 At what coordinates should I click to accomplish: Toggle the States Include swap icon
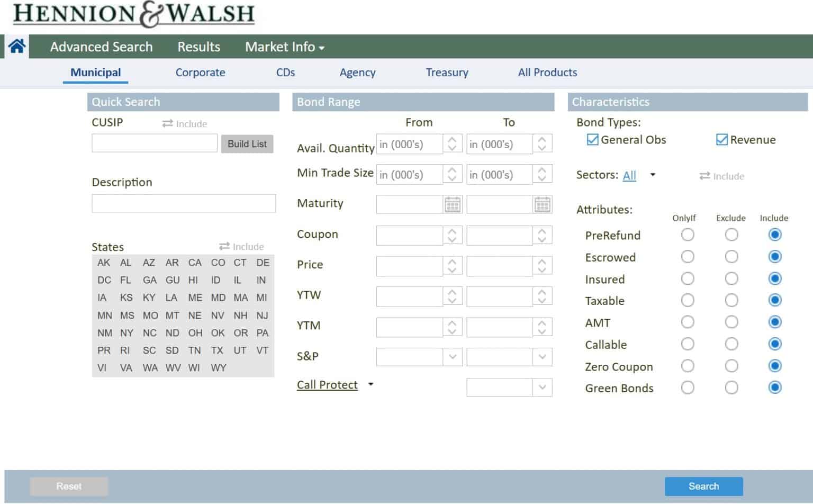click(224, 246)
